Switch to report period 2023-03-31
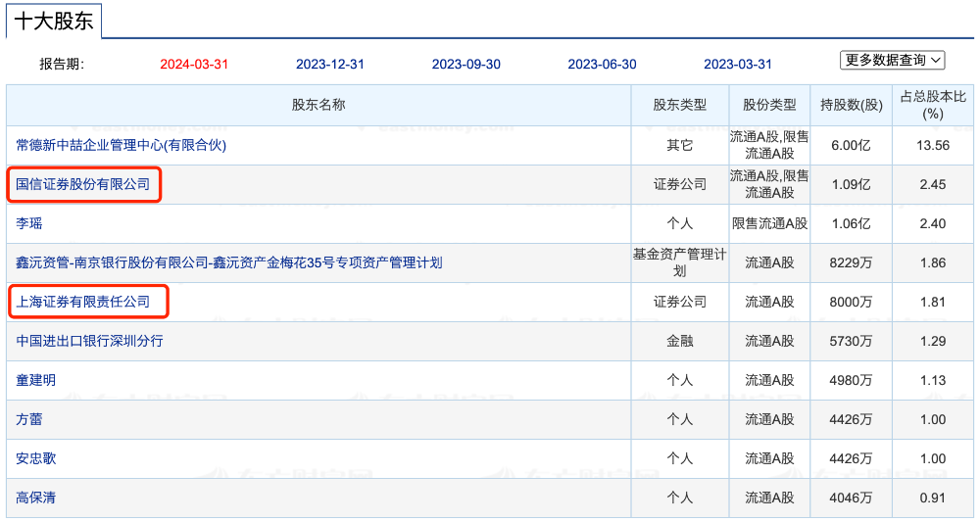This screenshot has width=980, height=522. [x=738, y=65]
